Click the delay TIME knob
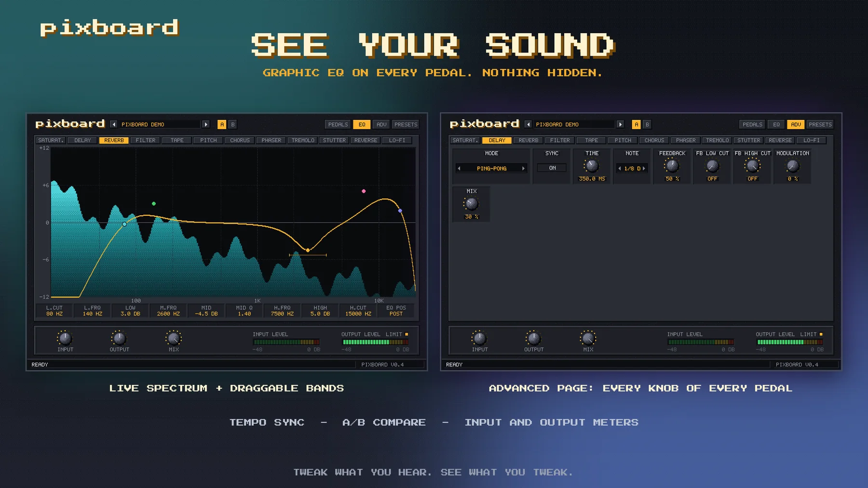 (x=592, y=166)
